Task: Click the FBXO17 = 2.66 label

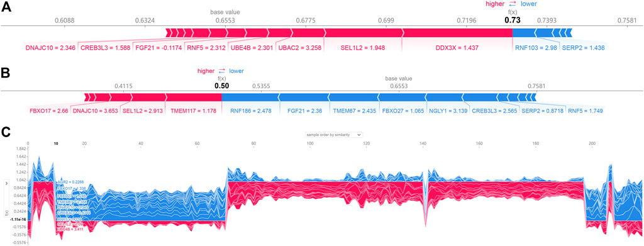Action: click(49, 111)
